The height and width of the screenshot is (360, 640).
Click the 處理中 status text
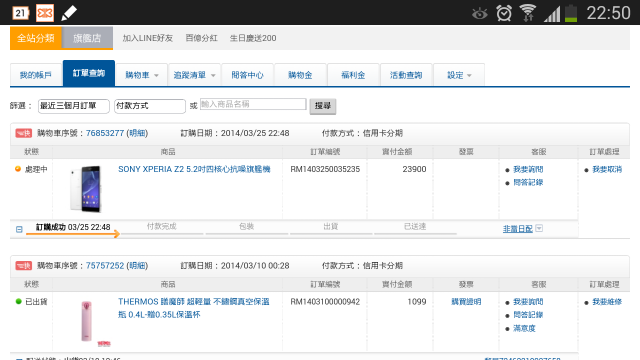36,169
